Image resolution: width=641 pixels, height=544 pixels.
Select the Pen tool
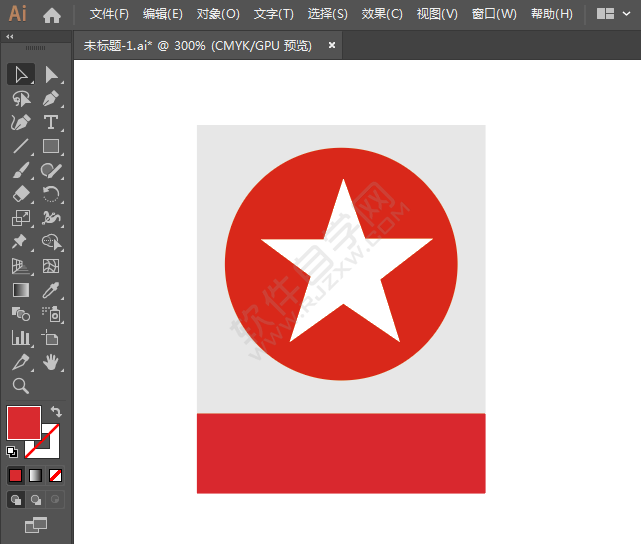pyautogui.click(x=51, y=98)
